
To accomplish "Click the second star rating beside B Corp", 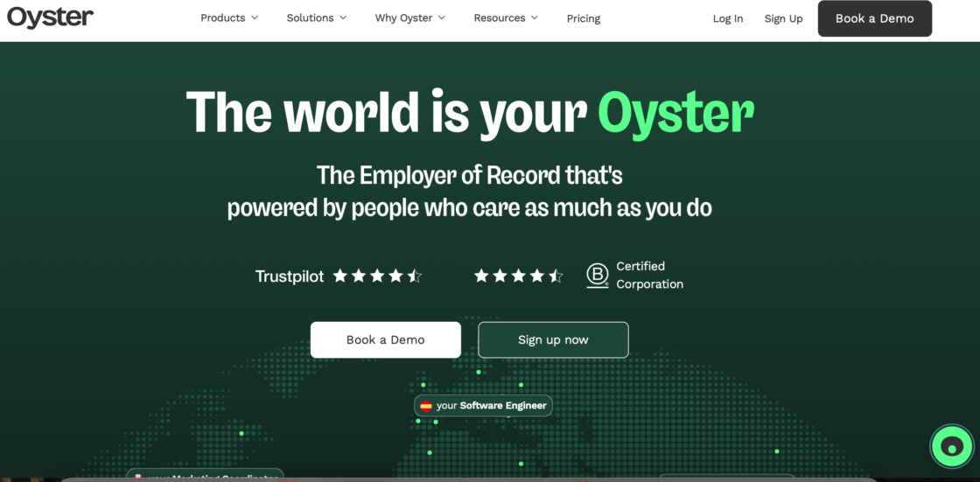I will [x=518, y=276].
